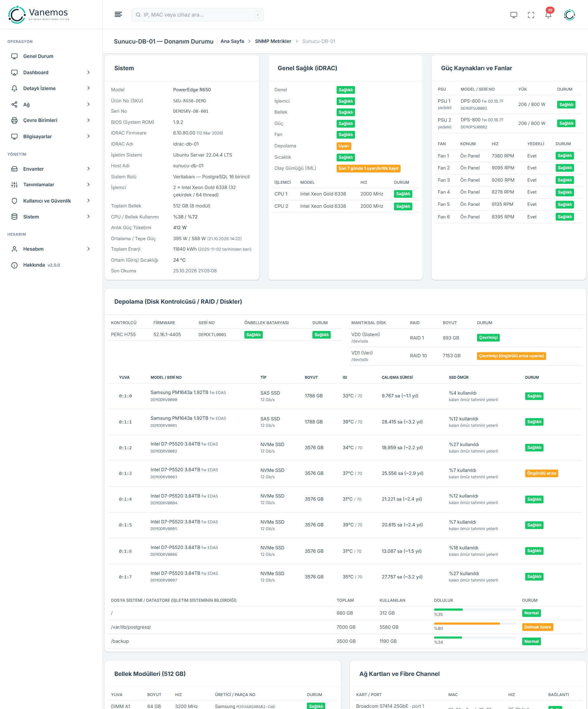Click the /var/lib/postgresql fullness bar
588x709 pixels.
point(475,624)
